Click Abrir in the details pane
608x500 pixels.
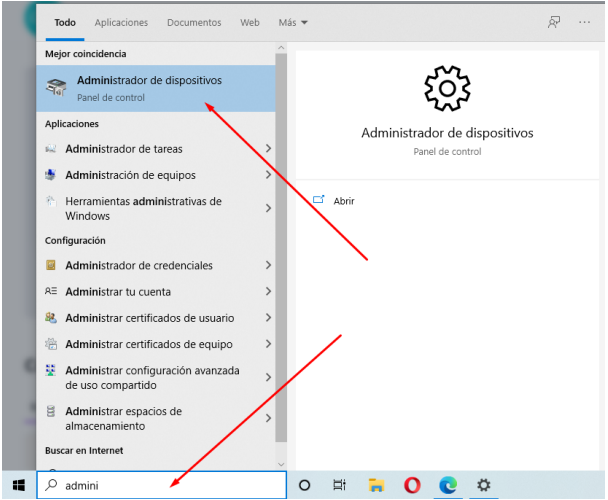[x=343, y=201]
